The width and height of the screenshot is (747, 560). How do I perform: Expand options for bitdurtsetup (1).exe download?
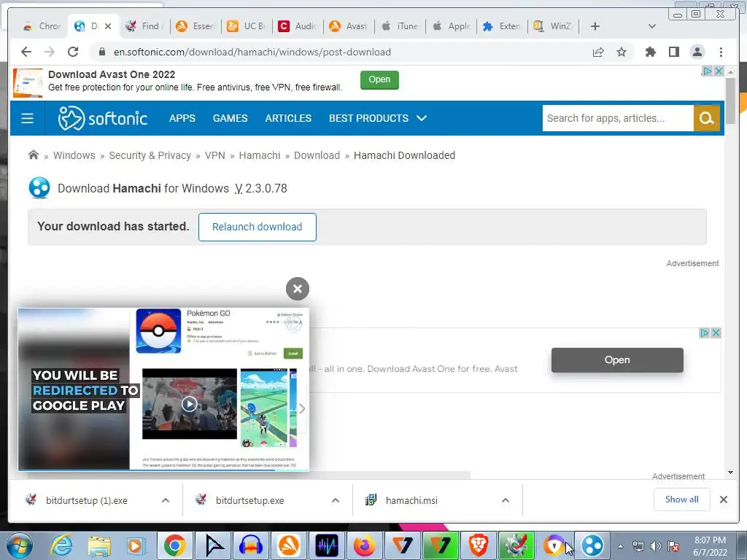coord(166,500)
